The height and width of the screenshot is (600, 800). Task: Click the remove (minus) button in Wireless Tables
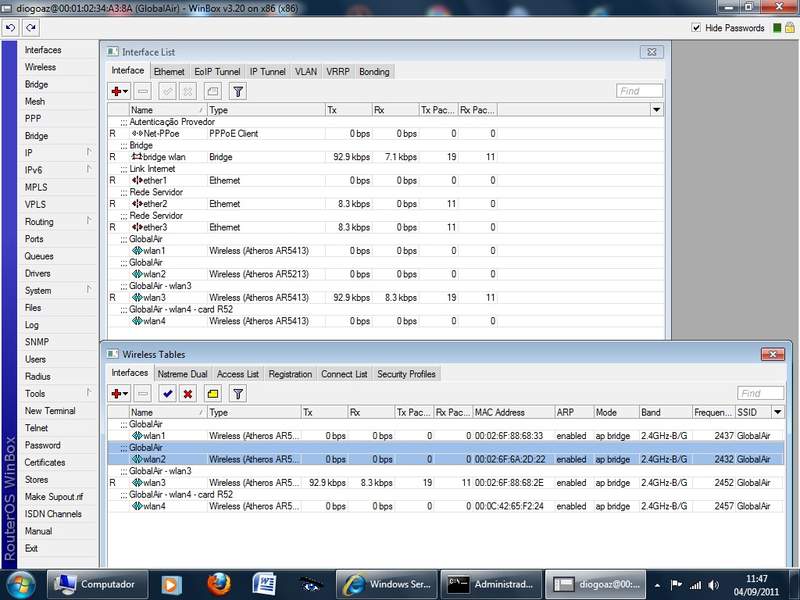[143, 394]
